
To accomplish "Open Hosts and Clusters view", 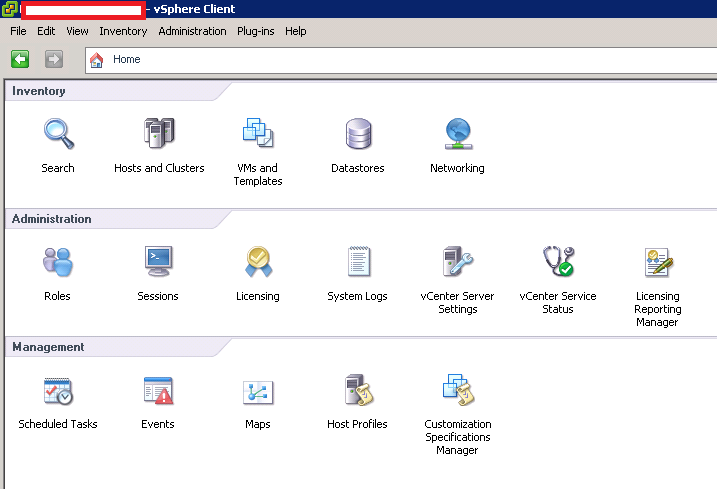I will [x=159, y=133].
